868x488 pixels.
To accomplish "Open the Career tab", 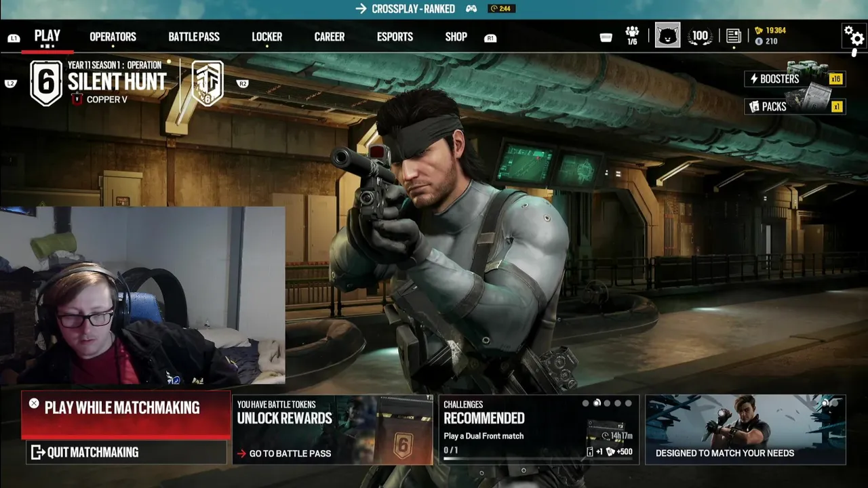I will click(x=329, y=37).
